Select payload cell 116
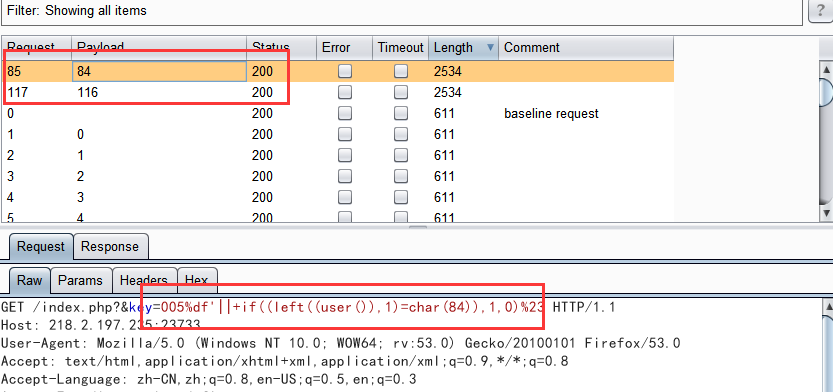 click(x=159, y=92)
